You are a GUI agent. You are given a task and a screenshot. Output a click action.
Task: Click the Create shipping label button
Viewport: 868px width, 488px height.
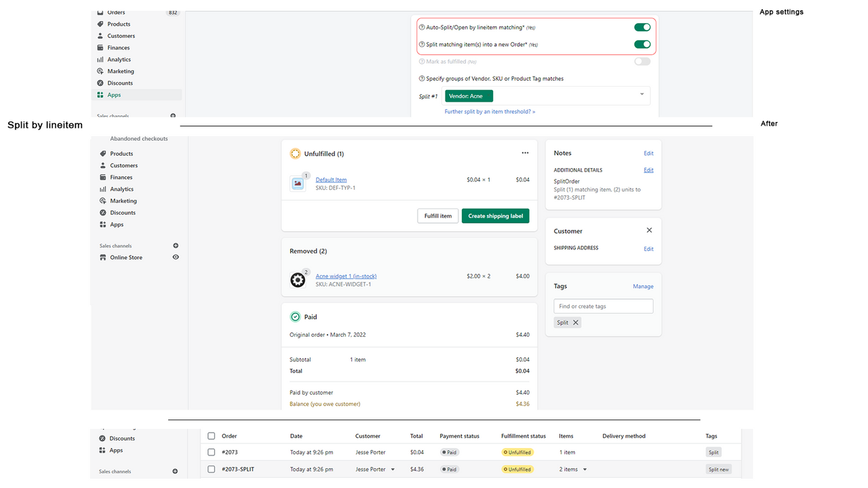coord(495,216)
